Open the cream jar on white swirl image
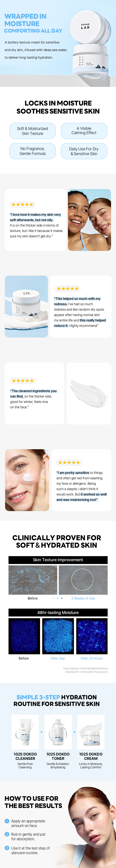 tap(26, 306)
